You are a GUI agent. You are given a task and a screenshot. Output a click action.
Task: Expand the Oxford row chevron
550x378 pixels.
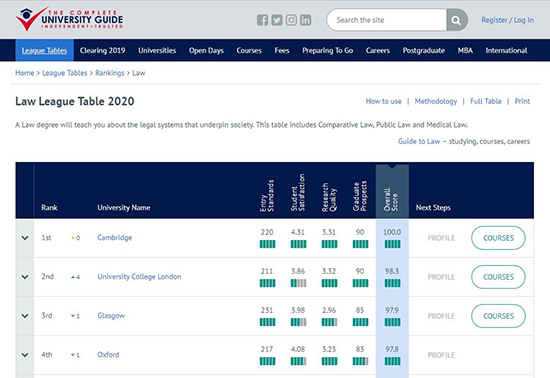[x=25, y=355]
